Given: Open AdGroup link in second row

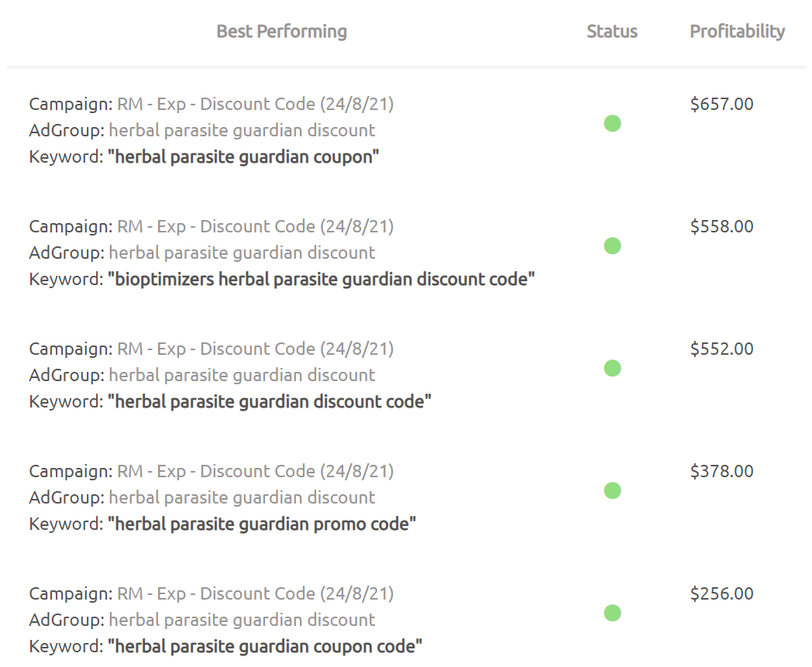Looking at the screenshot, I should [242, 253].
